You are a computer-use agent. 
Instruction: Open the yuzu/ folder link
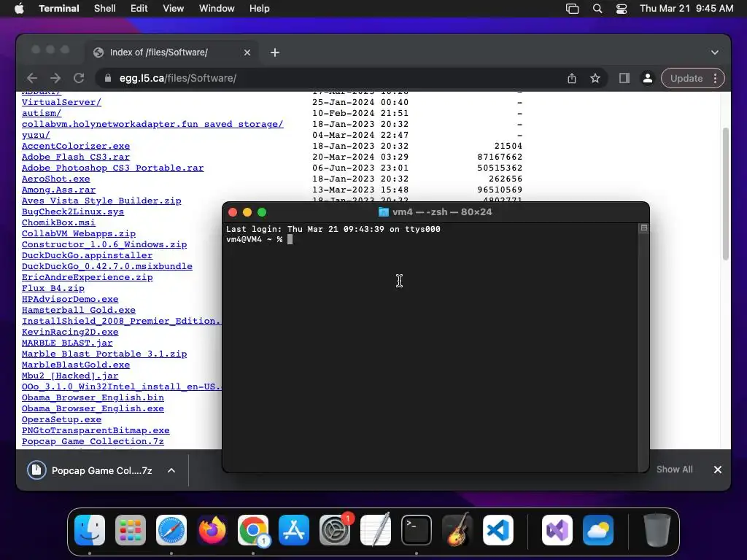[36, 135]
